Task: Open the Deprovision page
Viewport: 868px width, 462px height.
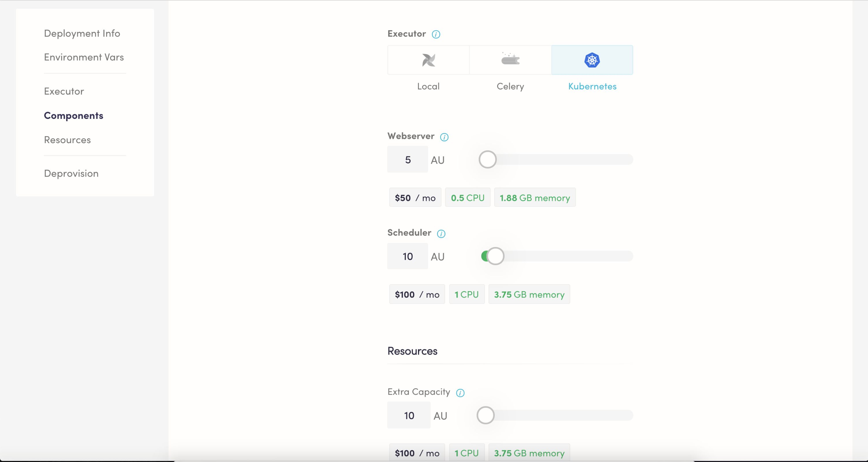Action: (x=71, y=173)
